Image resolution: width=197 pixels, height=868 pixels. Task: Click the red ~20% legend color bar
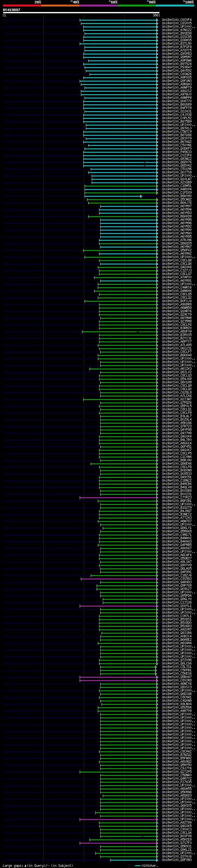(x=22, y=6)
